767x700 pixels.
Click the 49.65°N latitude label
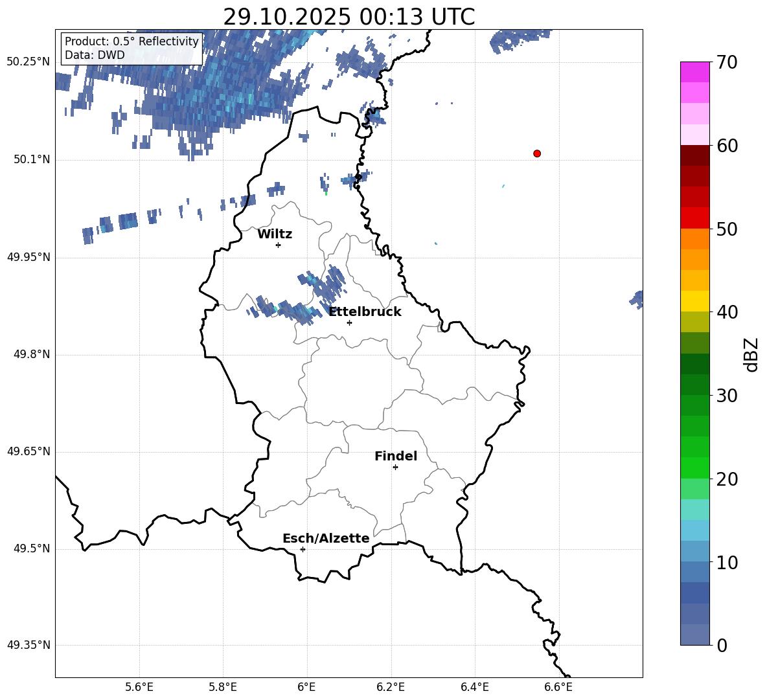coord(29,451)
